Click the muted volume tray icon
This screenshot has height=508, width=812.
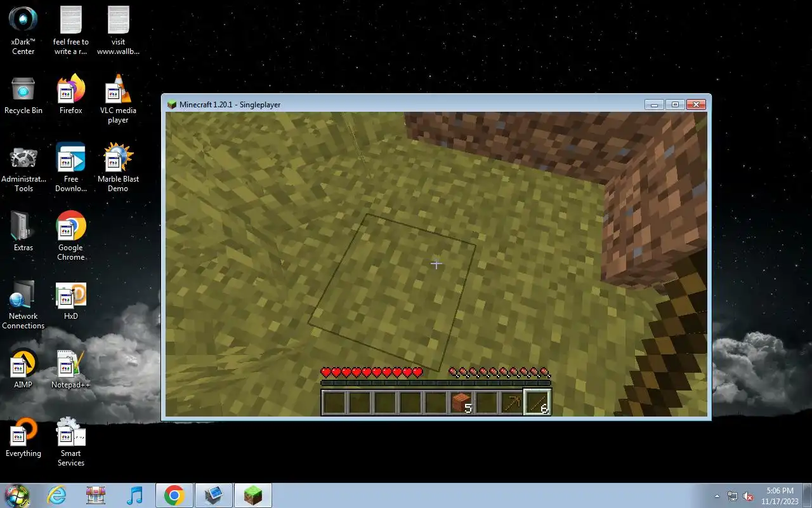[x=748, y=496]
